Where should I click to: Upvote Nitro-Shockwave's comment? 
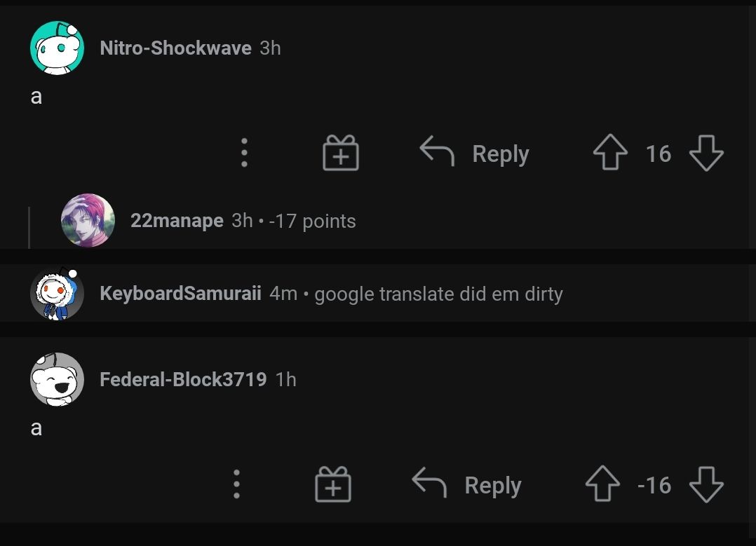(x=610, y=153)
